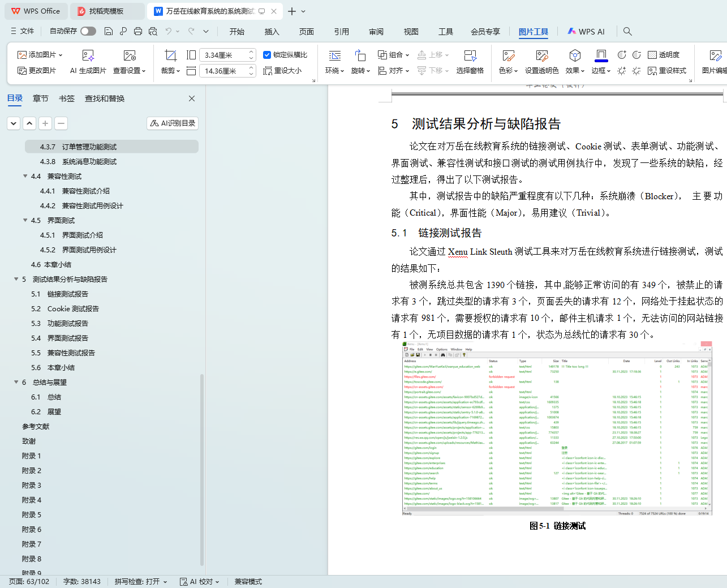Screen dimensions: 727x588
Task: Click the image height input field 3.34厘米
Action: click(225, 55)
